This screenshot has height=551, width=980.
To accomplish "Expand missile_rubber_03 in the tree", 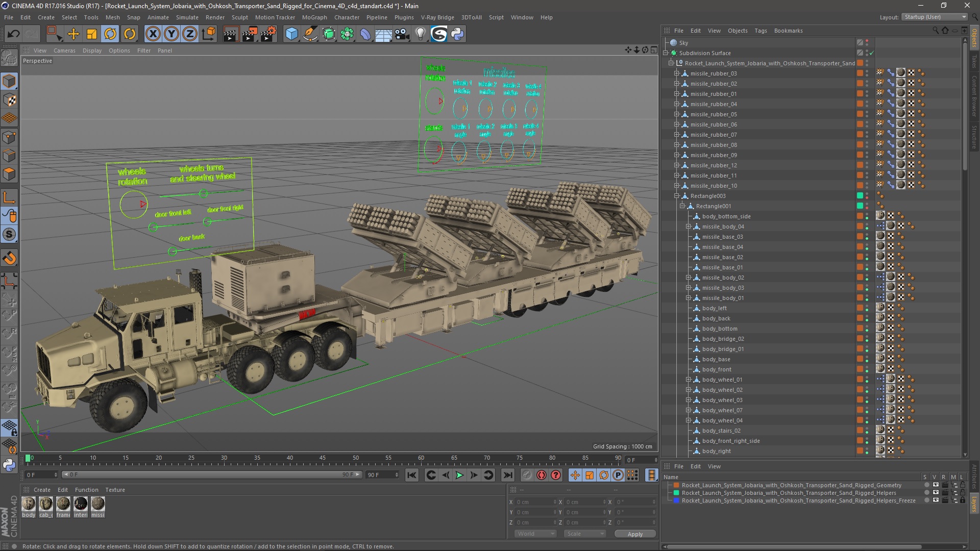I will tap(677, 73).
